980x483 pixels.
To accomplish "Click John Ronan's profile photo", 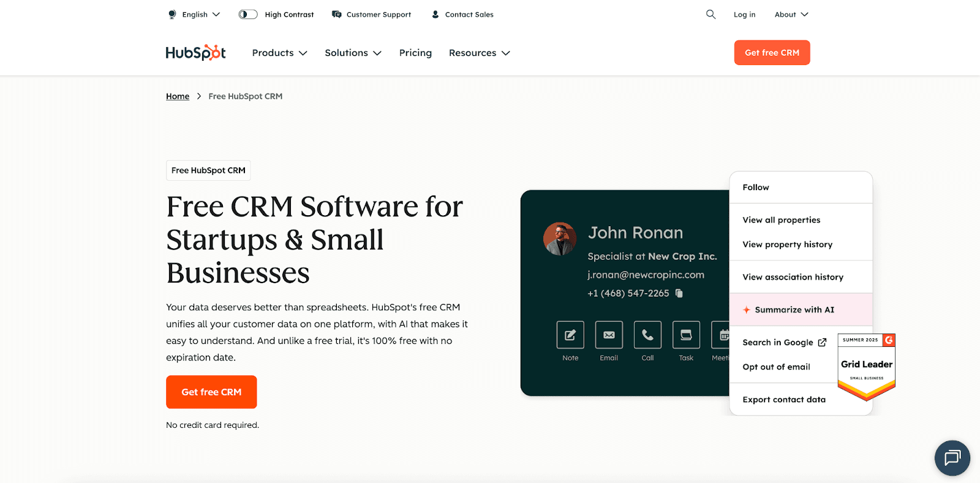I will coord(560,238).
